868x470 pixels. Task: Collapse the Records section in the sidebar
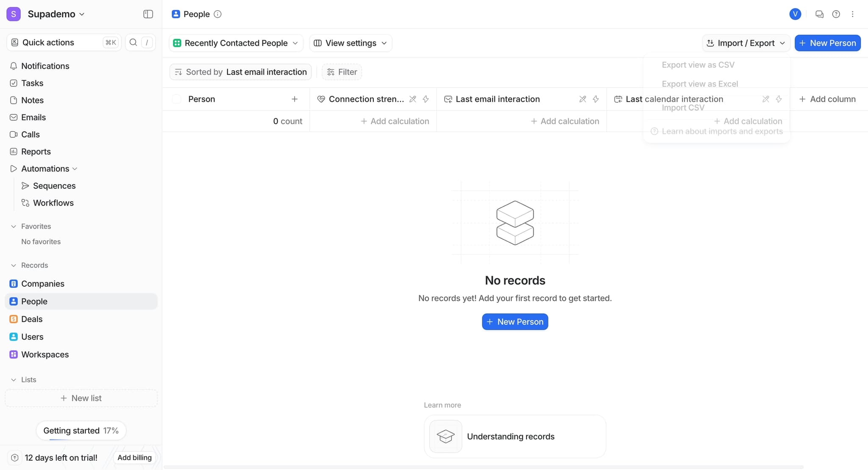coord(13,265)
